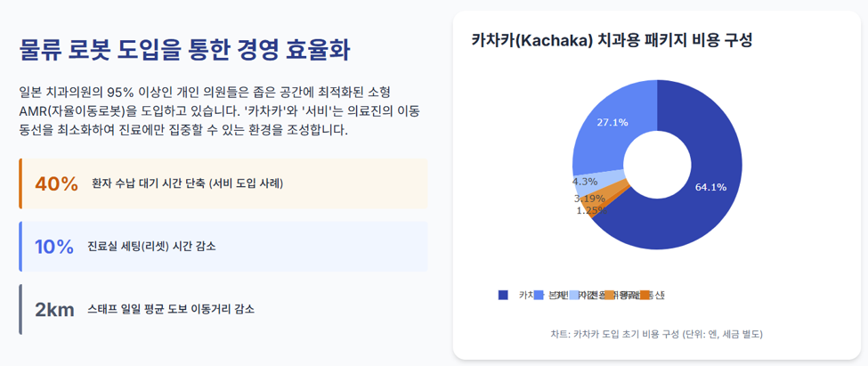
Task: Click the 카차카(Kachaka) 치과용 패키지 비용 구성 chart title
Action: tap(612, 40)
